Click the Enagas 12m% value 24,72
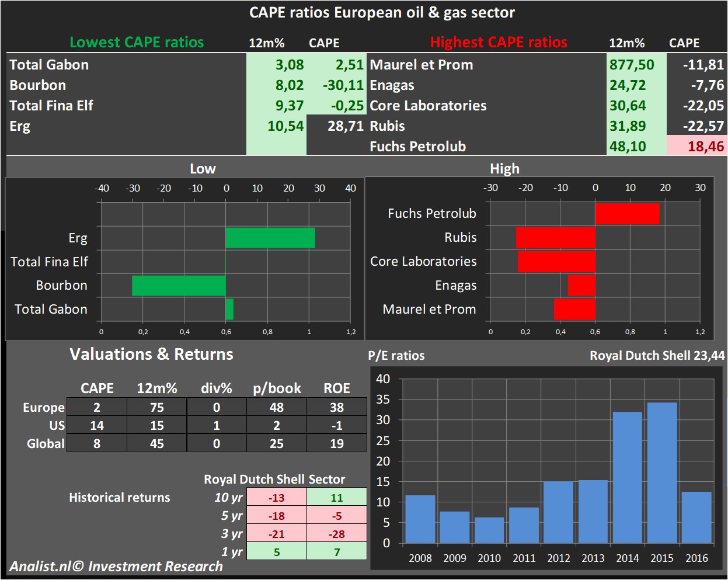The image size is (728, 580). pyautogui.click(x=628, y=85)
